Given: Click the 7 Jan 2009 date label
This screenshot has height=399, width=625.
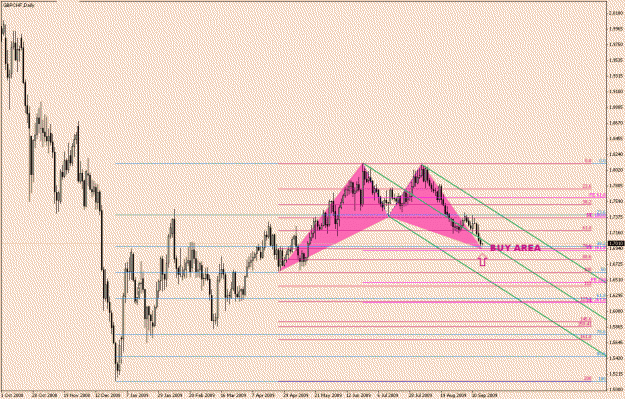Looking at the screenshot, I should coord(139,396).
